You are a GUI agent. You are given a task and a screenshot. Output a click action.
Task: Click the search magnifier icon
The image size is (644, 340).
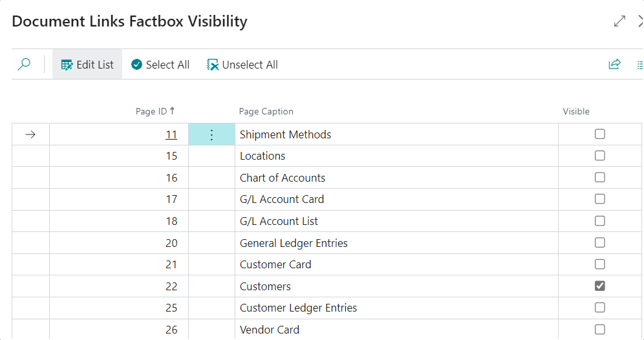coord(25,65)
